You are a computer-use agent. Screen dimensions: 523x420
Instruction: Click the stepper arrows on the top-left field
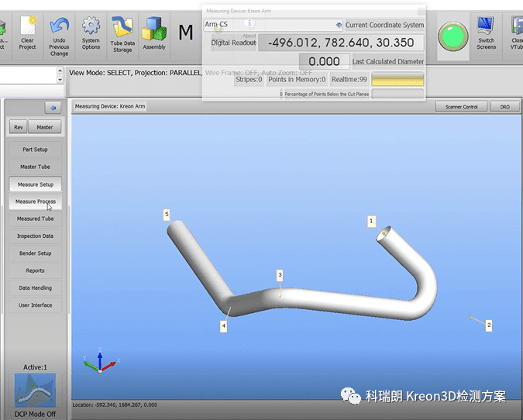click(x=60, y=75)
